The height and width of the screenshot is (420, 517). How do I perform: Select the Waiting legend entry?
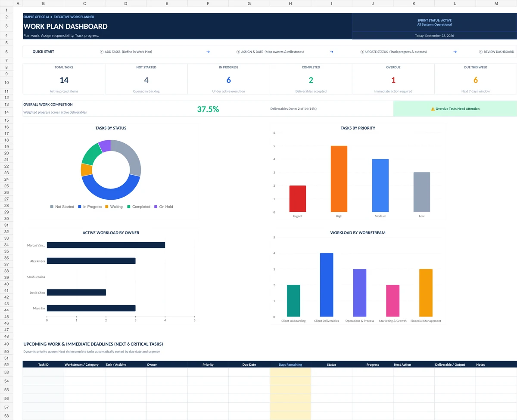pyautogui.click(x=114, y=207)
